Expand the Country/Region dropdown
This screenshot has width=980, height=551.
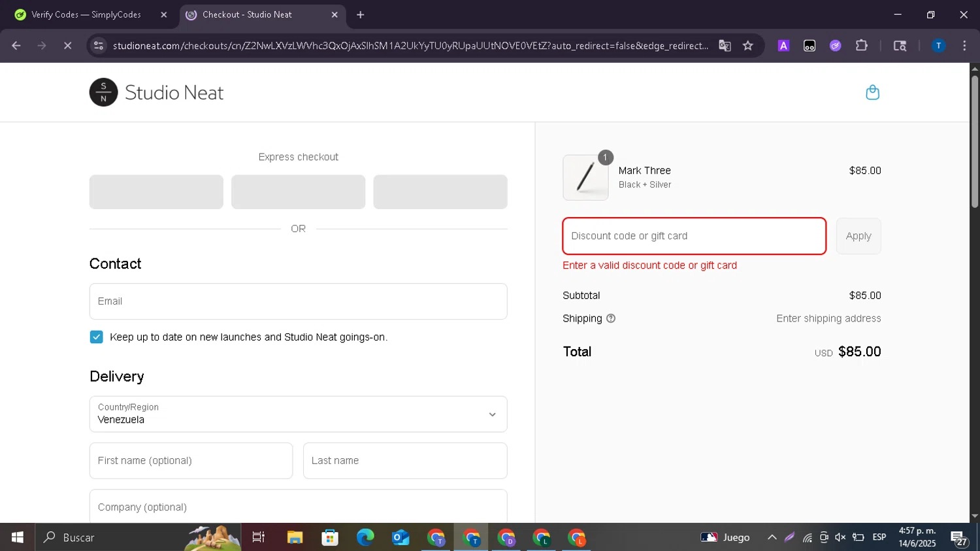[298, 414]
